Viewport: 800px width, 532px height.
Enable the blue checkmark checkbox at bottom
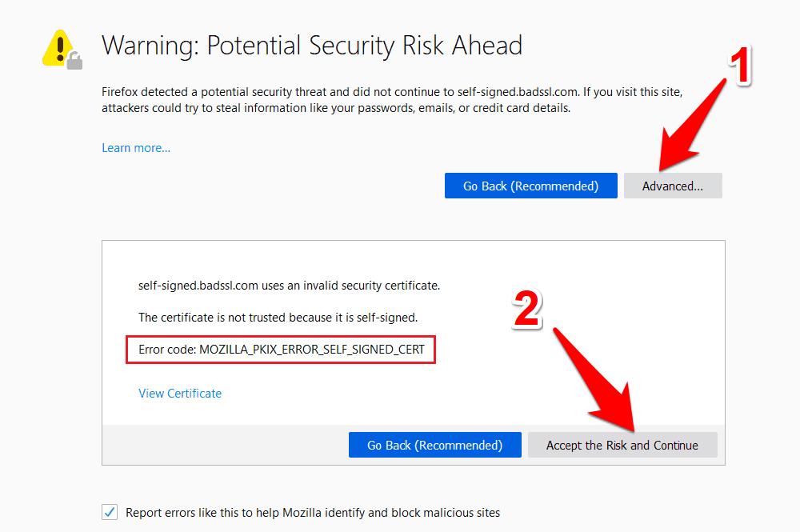point(109,512)
